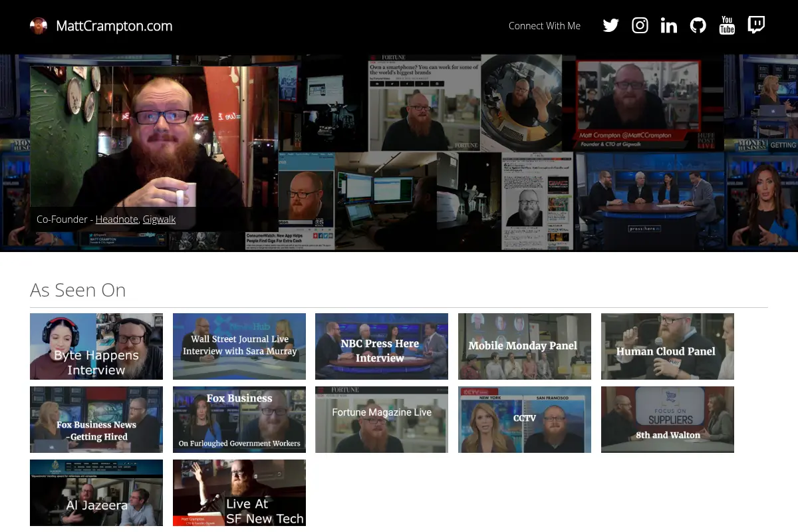Go to MattCrampton.com site title

(x=114, y=26)
